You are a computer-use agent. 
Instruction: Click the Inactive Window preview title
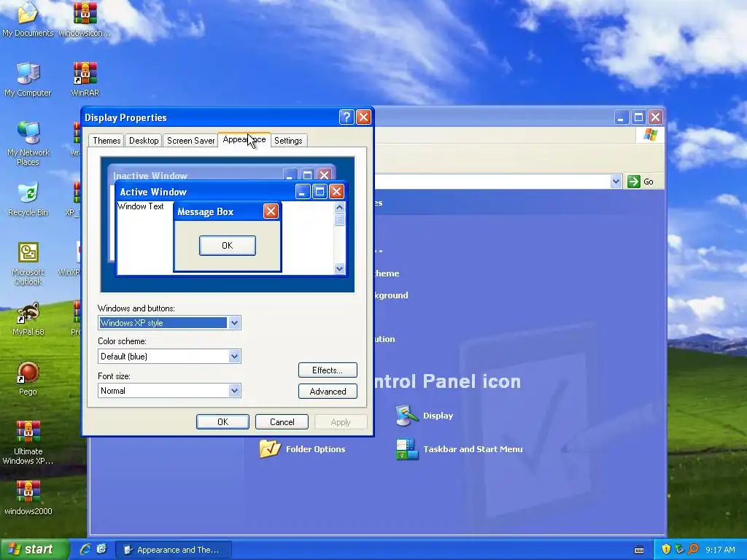coord(150,176)
